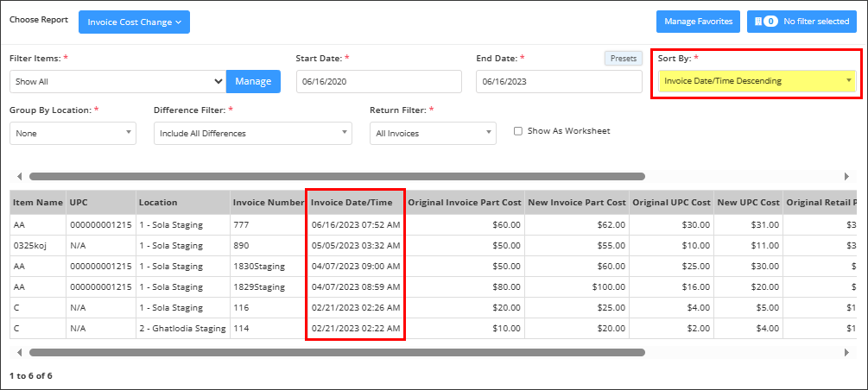This screenshot has height=390, width=868.
Task: Click the $80.00 original invoice part cost
Action: (x=465, y=287)
